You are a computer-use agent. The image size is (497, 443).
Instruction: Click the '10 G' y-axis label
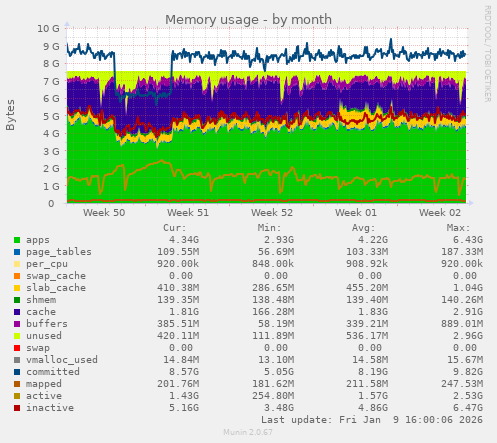click(x=48, y=29)
